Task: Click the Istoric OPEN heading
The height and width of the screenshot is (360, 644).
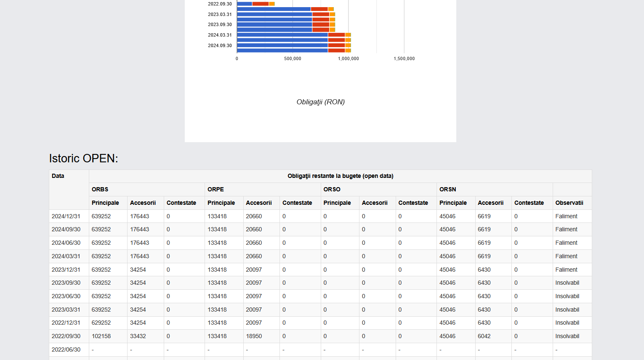Action: [83, 158]
